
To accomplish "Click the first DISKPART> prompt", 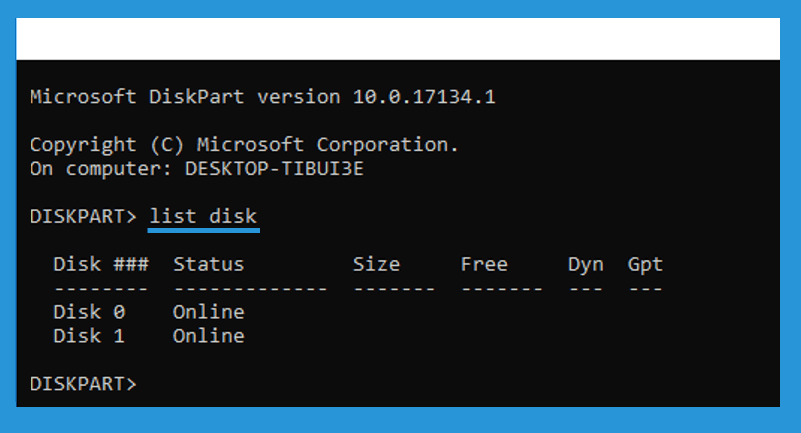I will (83, 216).
